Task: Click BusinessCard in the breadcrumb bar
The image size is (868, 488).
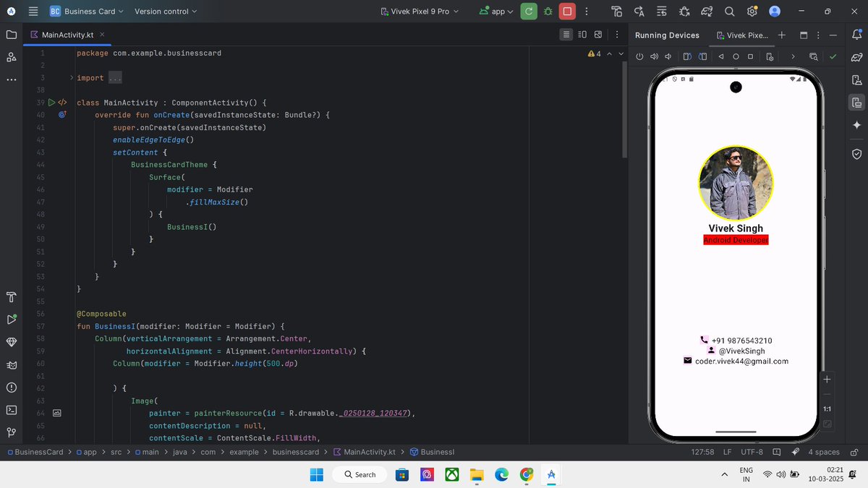Action: 34,452
